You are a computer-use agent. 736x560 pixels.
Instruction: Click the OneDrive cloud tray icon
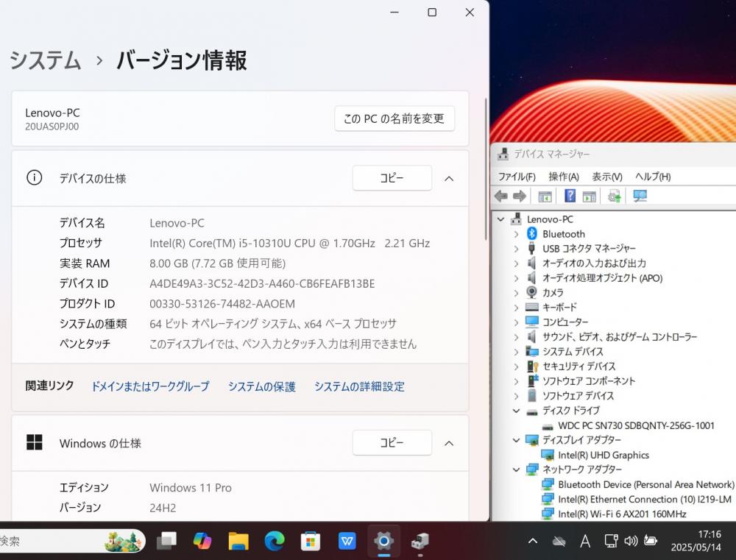tap(559, 541)
